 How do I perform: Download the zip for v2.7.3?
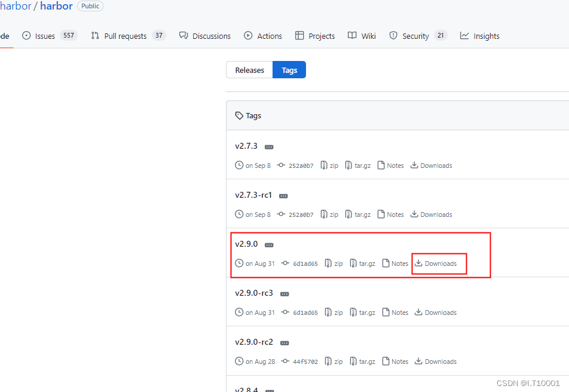[329, 166]
